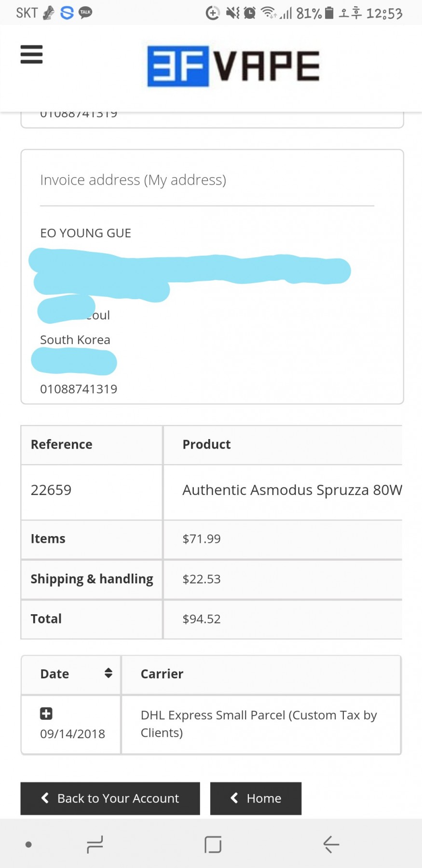Tap the blue S notification icon
Screen dimensions: 422x868
coord(67,13)
